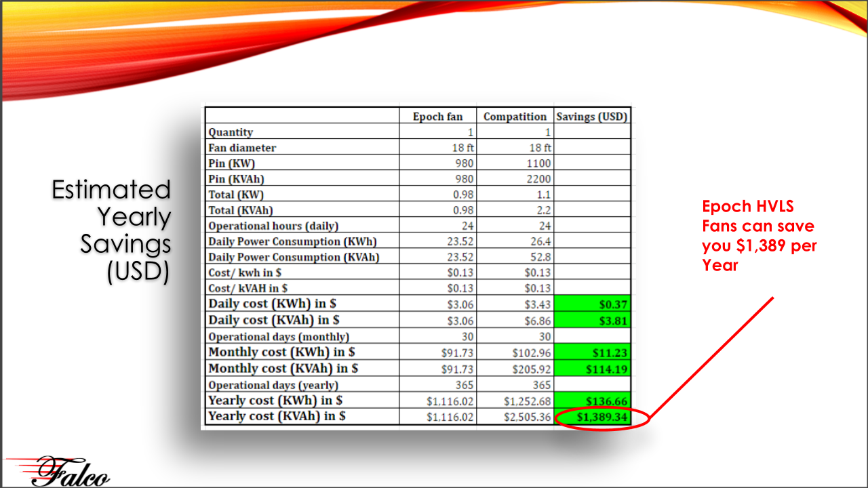
Task: Select 'Operational hours (daily)' label
Action: [x=273, y=226]
